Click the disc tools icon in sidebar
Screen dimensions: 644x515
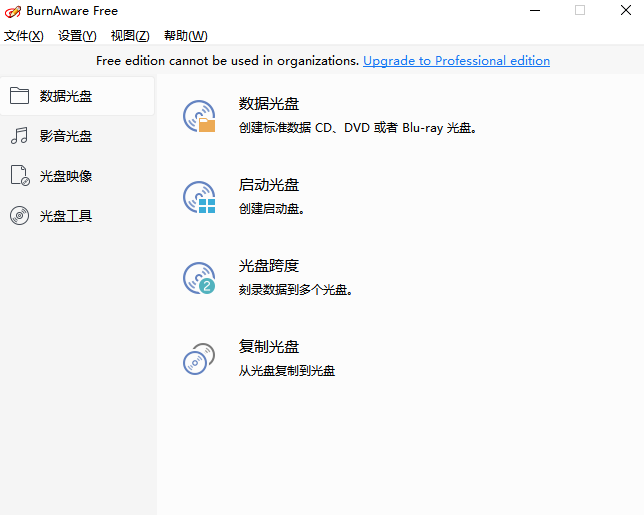tap(19, 216)
